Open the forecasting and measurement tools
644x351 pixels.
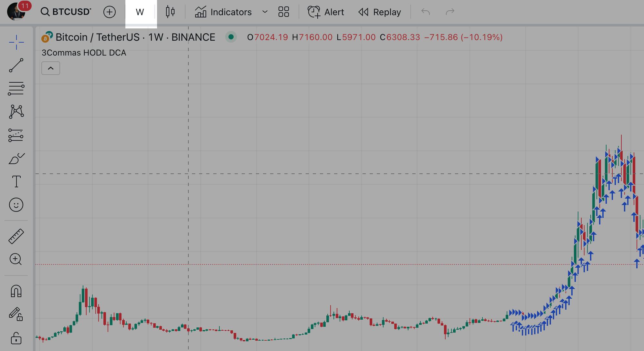(16, 135)
